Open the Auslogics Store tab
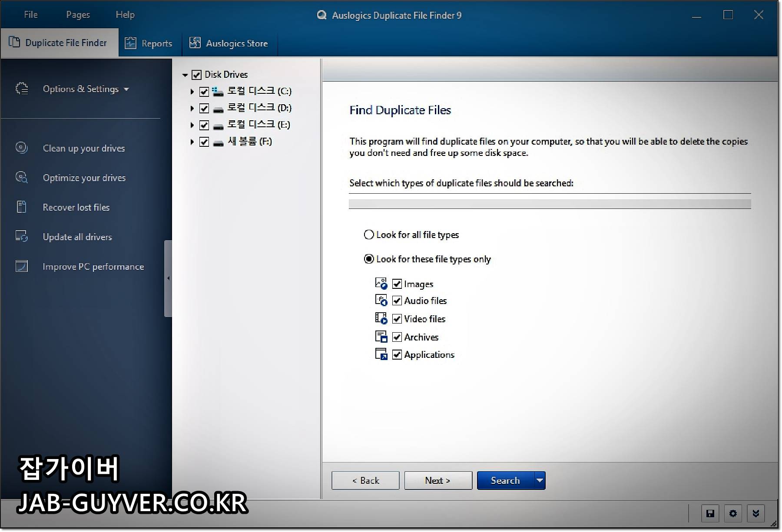The height and width of the screenshot is (532, 782). coord(229,43)
